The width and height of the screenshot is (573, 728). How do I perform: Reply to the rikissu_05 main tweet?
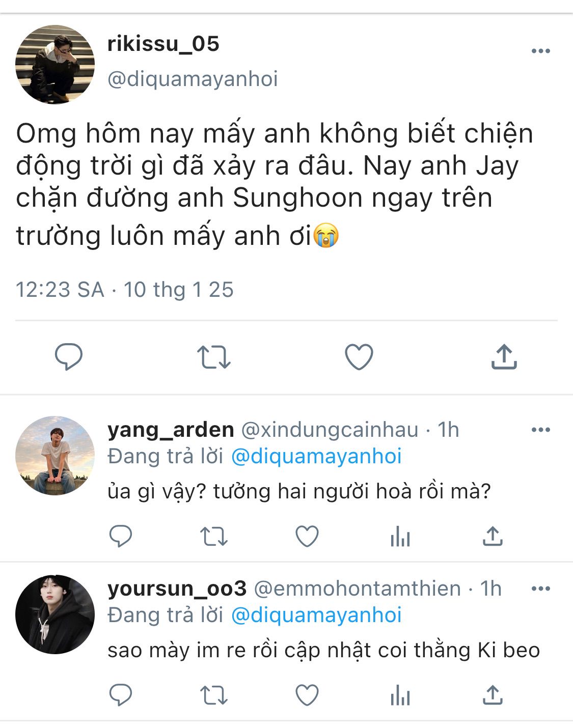[69, 356]
